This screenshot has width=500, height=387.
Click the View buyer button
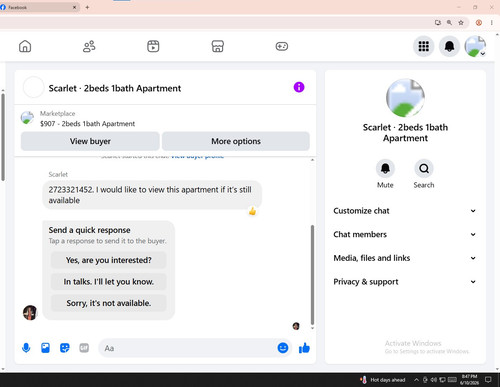coord(90,141)
